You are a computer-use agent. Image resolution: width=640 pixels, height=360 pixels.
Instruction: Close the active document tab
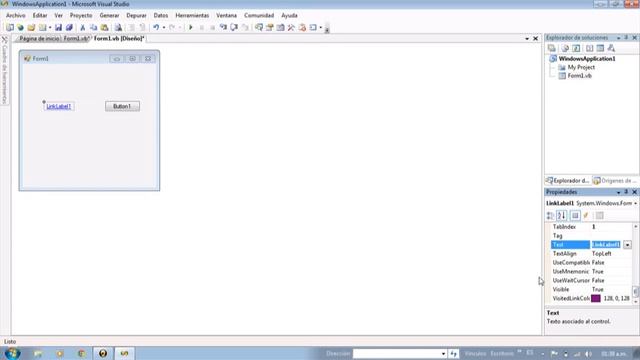click(536, 38)
